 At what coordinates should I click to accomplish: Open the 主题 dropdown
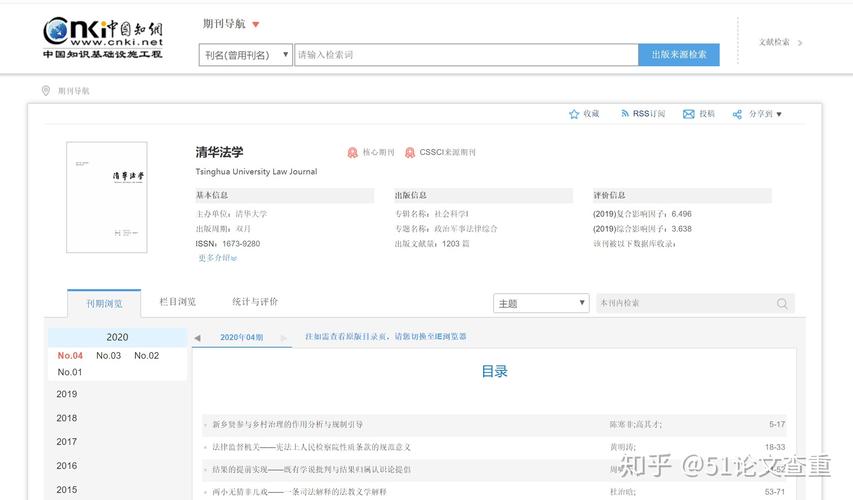[x=541, y=303]
